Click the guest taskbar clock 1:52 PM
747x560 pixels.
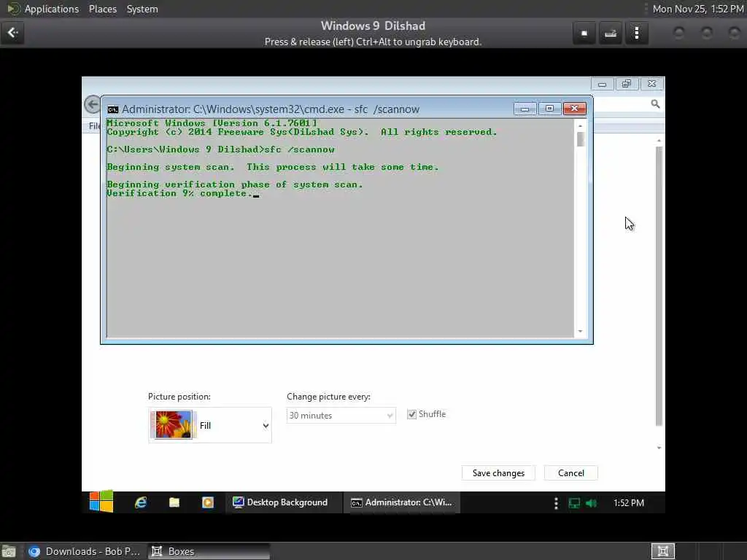(x=628, y=503)
